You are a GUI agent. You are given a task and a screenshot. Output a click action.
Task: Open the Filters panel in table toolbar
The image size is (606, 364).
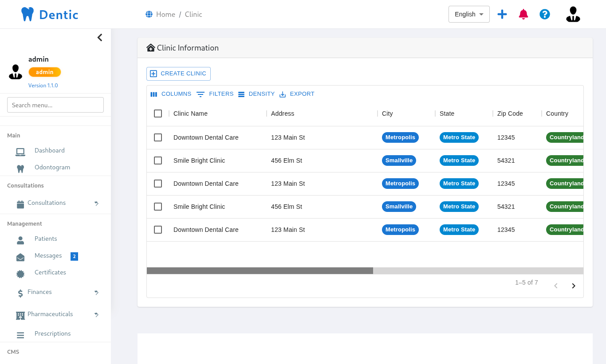point(215,94)
